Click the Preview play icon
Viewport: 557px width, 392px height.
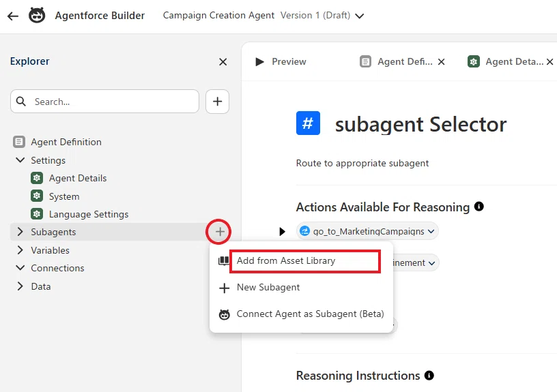coord(259,62)
